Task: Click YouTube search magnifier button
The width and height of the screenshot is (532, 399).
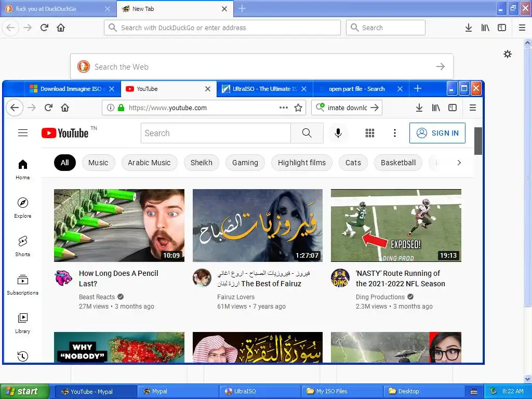Action: pos(307,133)
